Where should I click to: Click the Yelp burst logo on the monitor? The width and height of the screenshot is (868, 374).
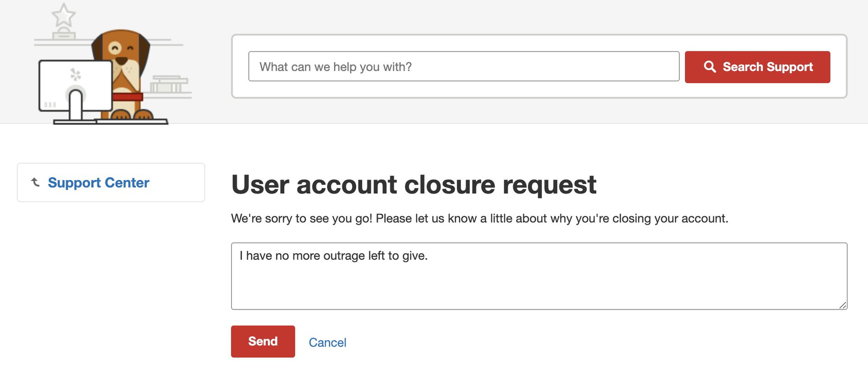point(75,75)
